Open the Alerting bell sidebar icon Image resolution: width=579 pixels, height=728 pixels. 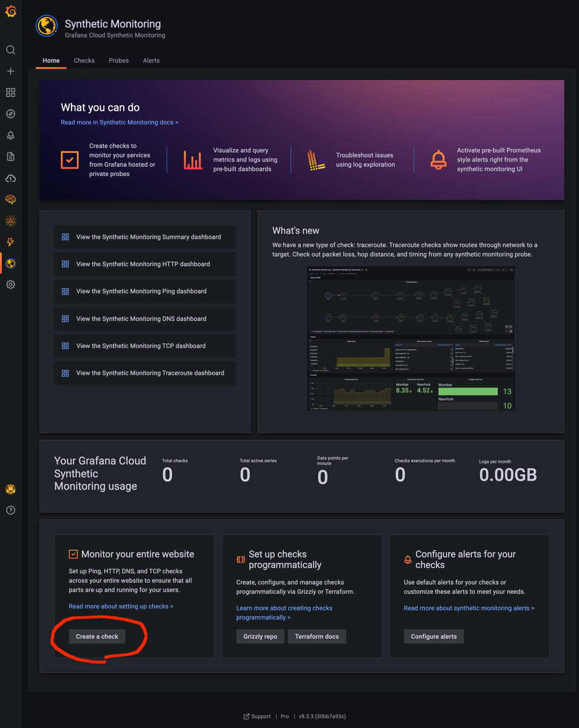tap(10, 135)
